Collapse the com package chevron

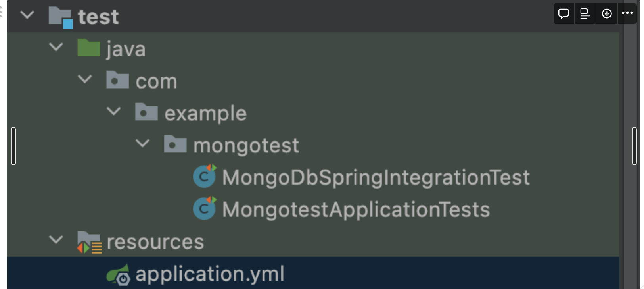click(85, 79)
